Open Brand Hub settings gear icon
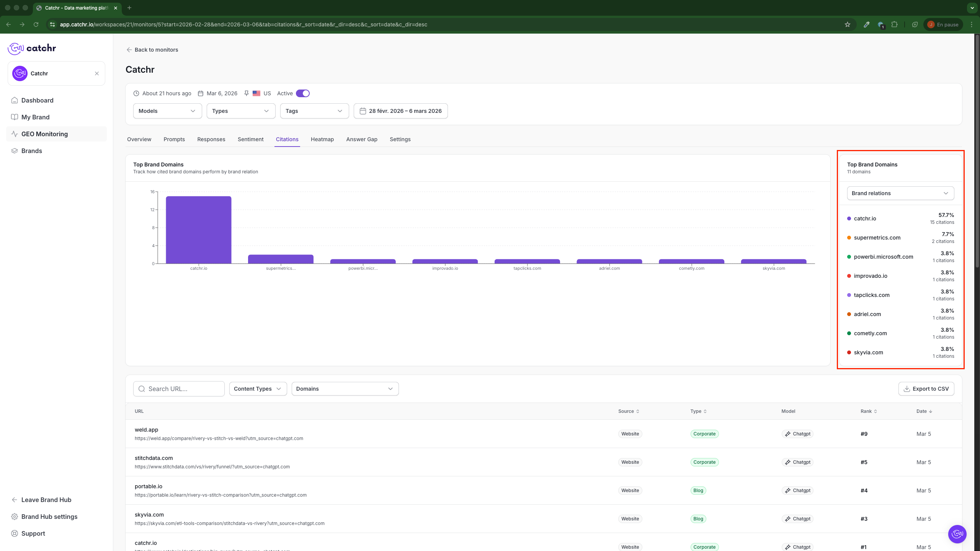The image size is (980, 551). (15, 517)
